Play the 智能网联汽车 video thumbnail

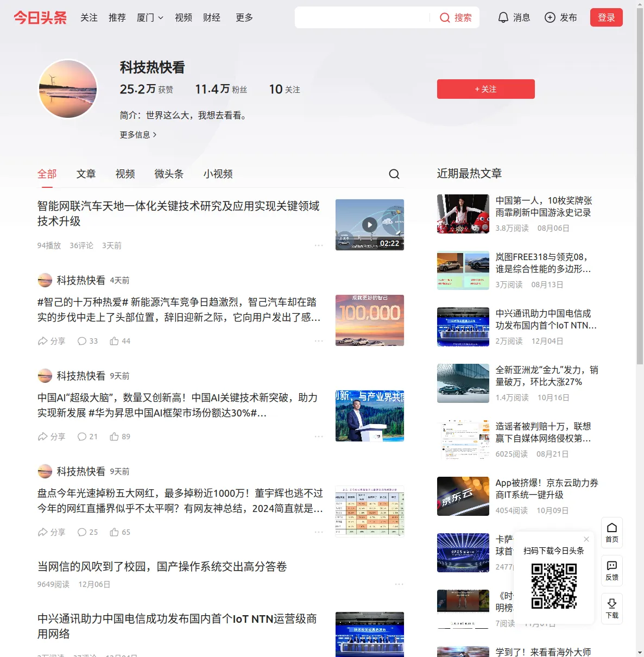(x=370, y=225)
